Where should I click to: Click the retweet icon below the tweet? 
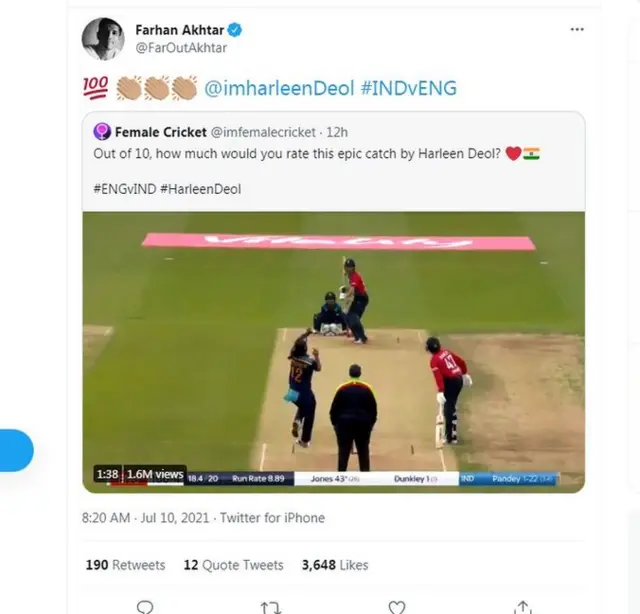[x=270, y=606]
